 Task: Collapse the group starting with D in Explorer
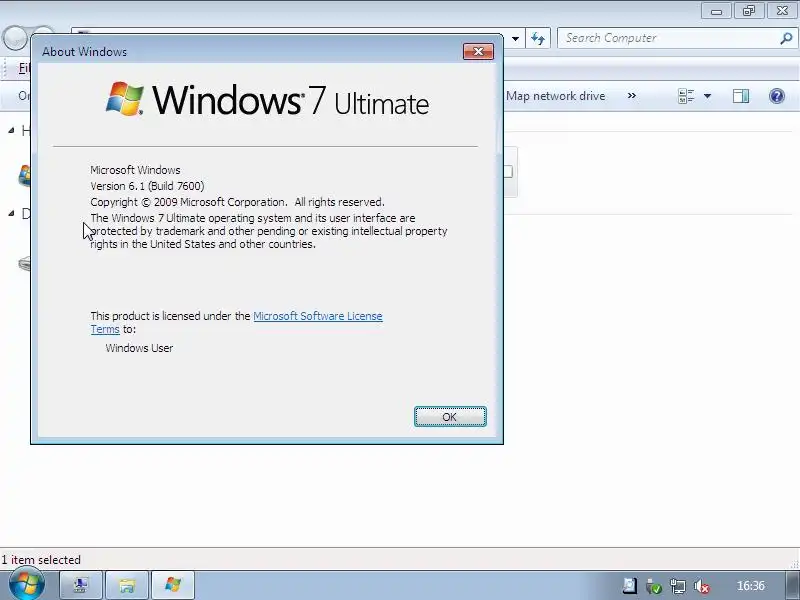(11, 213)
